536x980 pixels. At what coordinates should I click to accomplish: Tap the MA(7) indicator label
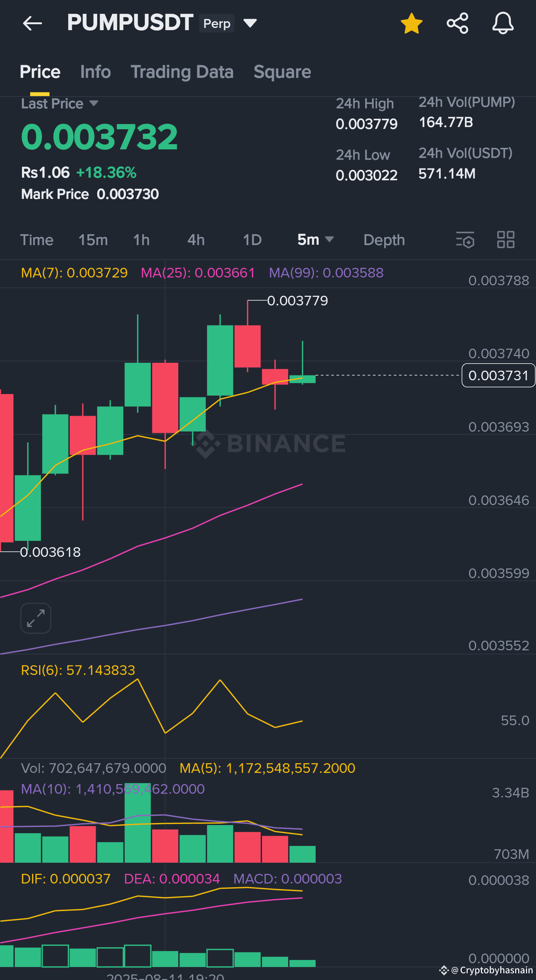(x=74, y=273)
